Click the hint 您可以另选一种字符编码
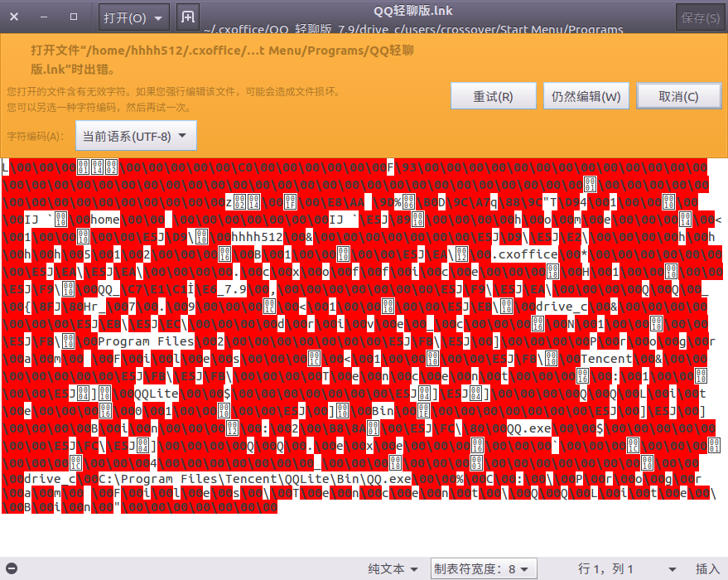The image size is (728, 580). [x=99, y=107]
